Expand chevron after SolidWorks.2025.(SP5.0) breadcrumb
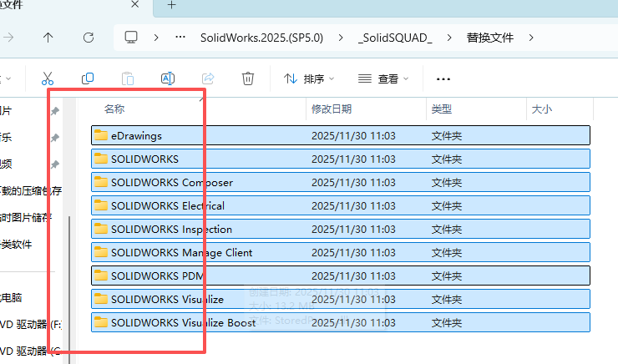This screenshot has width=618, height=364. 341,38
